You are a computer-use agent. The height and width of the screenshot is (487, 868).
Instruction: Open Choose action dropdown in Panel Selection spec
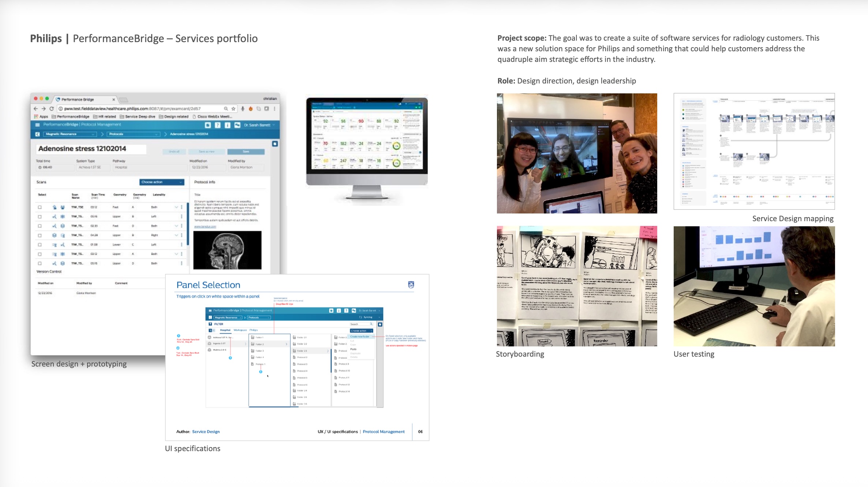(361, 331)
